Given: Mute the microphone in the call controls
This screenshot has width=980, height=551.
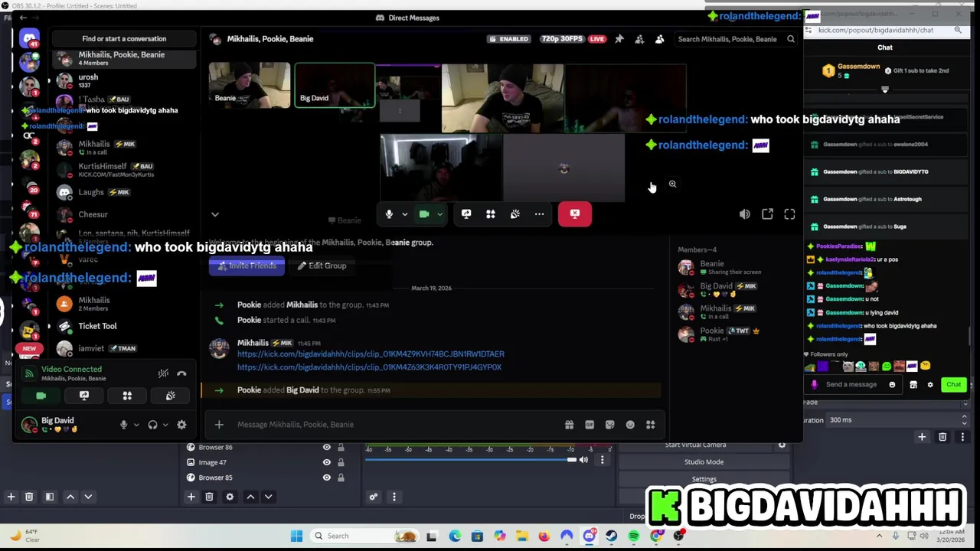Looking at the screenshot, I should [x=389, y=214].
